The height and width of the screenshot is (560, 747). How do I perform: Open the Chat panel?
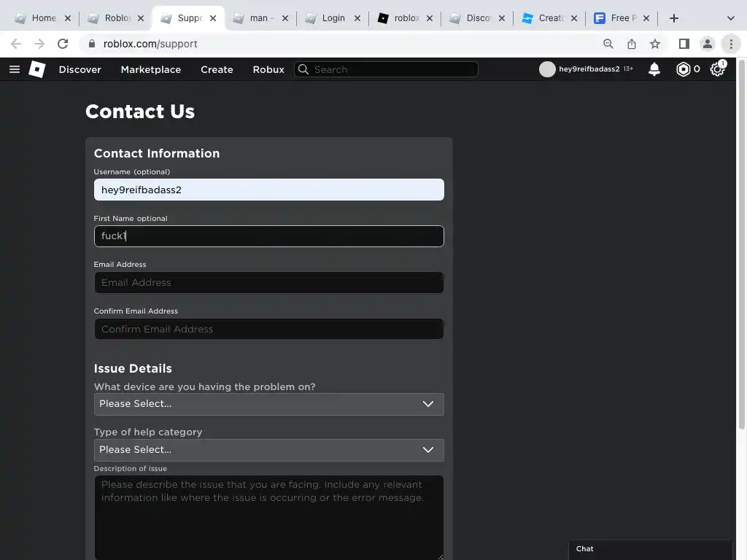(x=650, y=549)
